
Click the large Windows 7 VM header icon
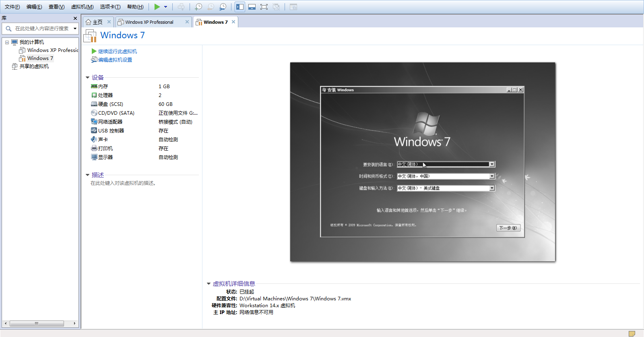click(90, 36)
